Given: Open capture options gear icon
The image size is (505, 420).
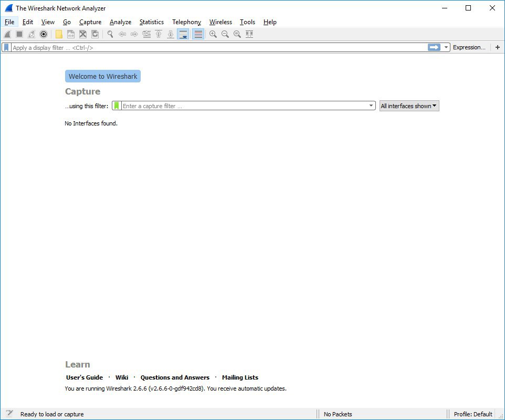Looking at the screenshot, I should point(44,34).
